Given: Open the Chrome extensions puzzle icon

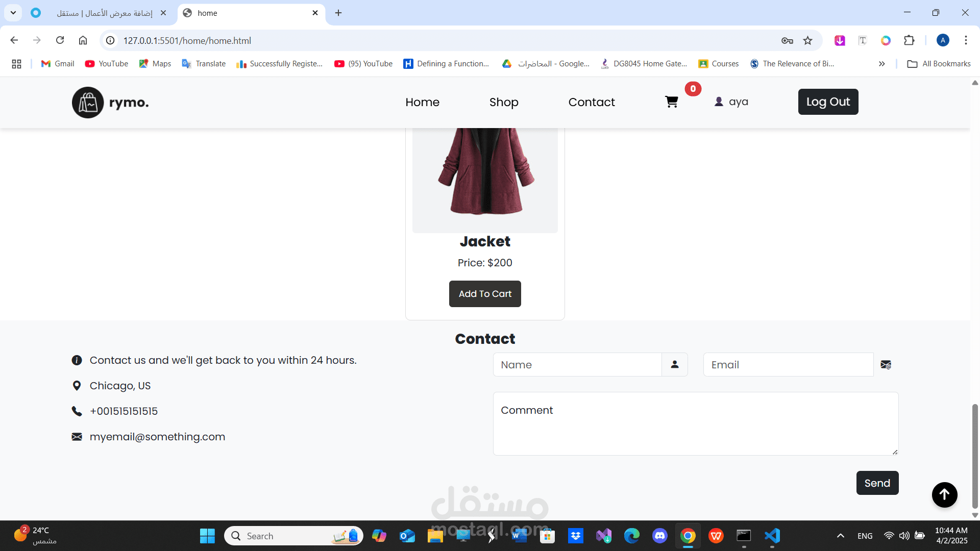Looking at the screenshot, I should click(x=909, y=41).
